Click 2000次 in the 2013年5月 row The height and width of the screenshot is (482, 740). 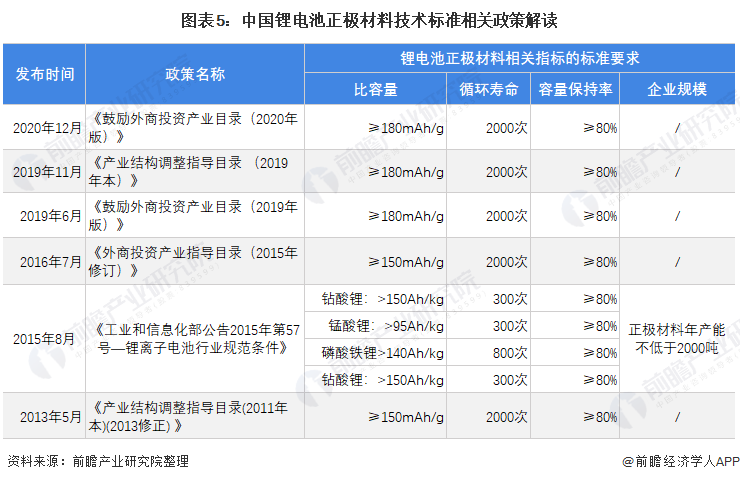coord(506,417)
